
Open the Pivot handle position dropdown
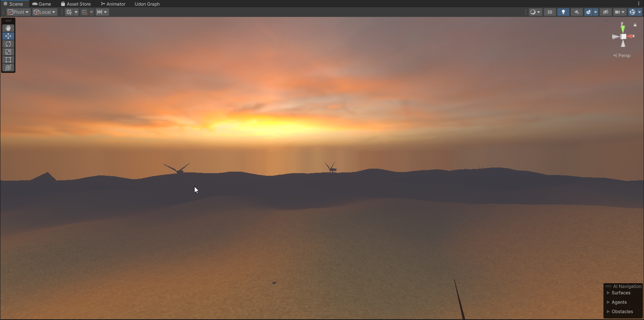18,12
